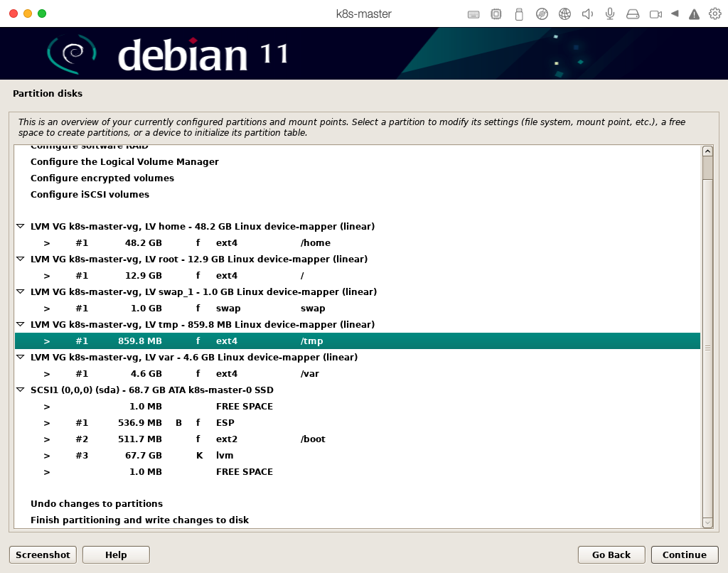Select the 1.0 GB swap partition row

[358, 309]
